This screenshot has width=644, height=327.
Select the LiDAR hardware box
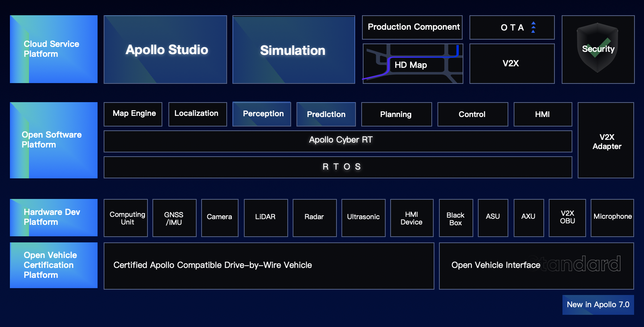[266, 218]
